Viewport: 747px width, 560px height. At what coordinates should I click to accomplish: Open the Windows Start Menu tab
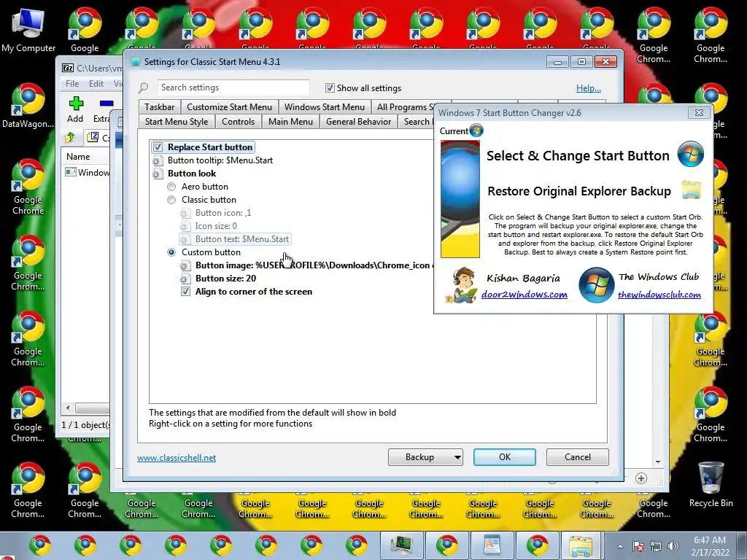[325, 107]
